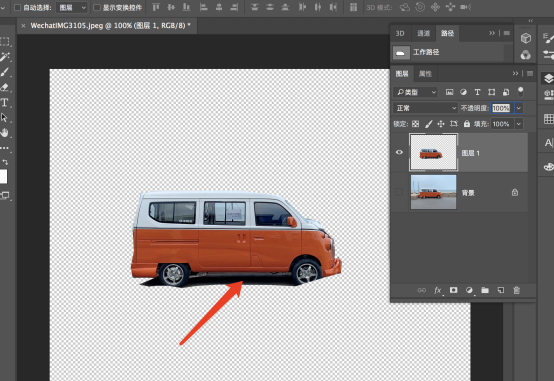Click the swap foreground/background colors icon
The image size is (554, 381).
5,162
